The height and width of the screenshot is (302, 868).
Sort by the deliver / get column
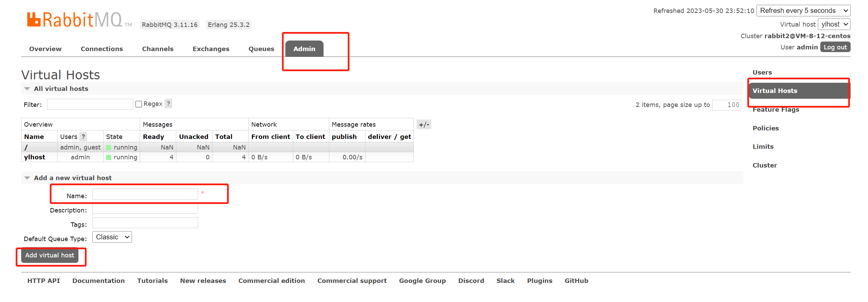click(389, 137)
